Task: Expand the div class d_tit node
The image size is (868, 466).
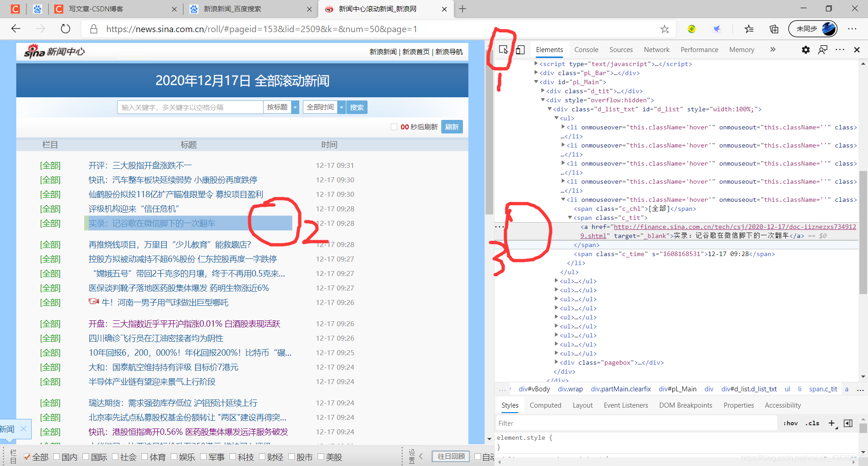Action: click(x=543, y=91)
